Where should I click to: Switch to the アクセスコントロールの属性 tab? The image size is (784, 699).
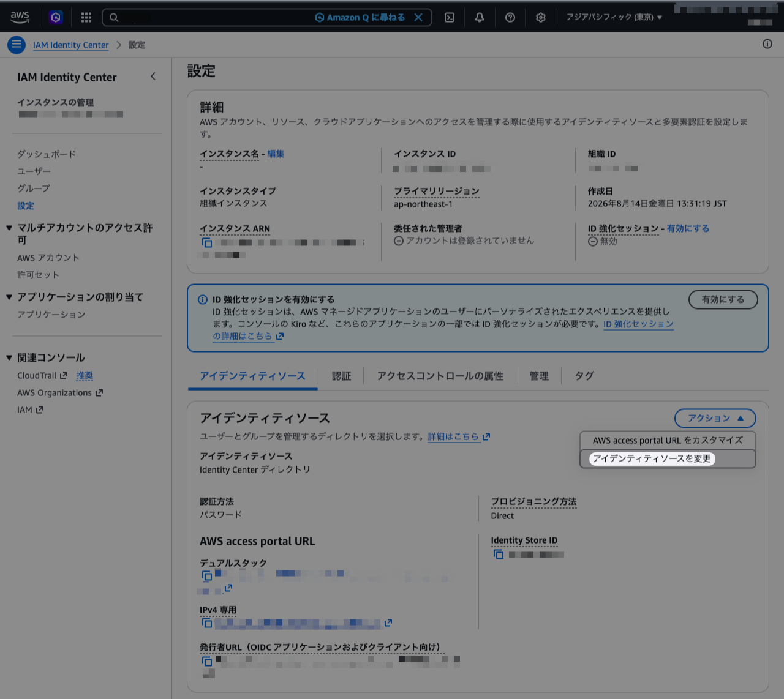(x=440, y=376)
